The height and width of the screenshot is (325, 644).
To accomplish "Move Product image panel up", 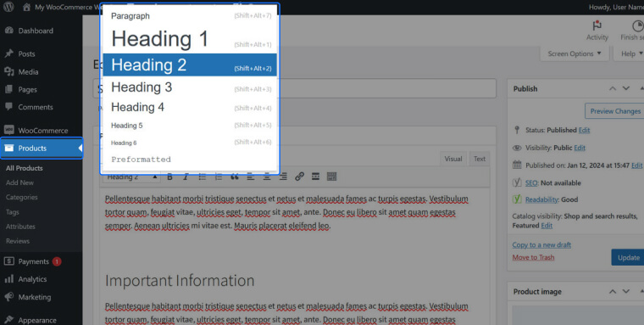I will coord(613,291).
